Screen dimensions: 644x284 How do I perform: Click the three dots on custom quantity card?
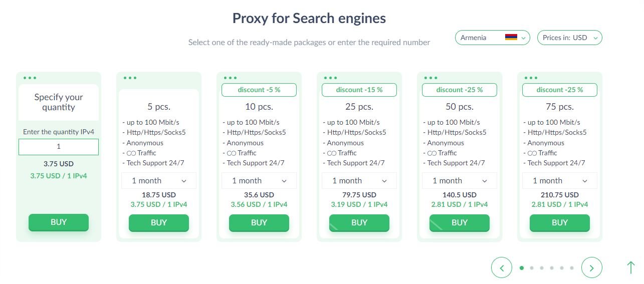click(30, 78)
